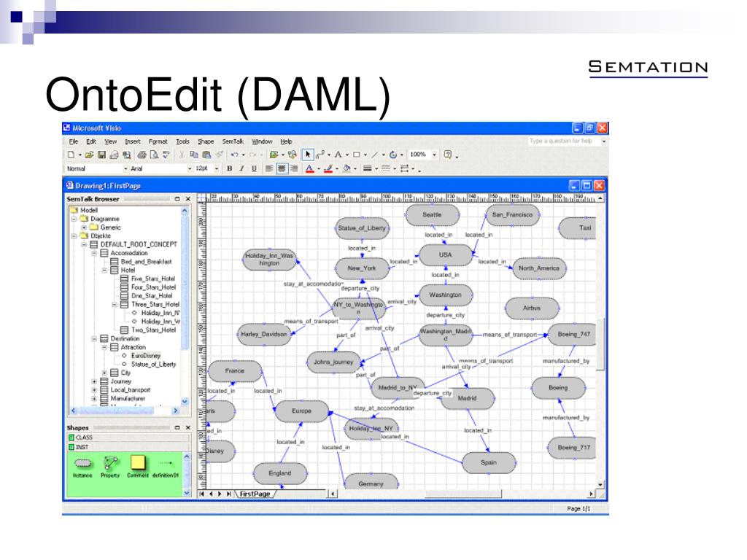
Task: Select the Line drawing tool
Action: (375, 155)
